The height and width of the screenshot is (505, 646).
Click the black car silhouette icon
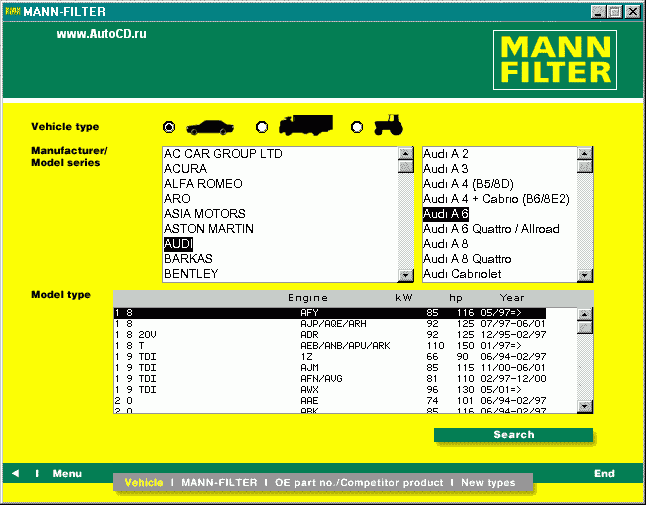pyautogui.click(x=210, y=127)
